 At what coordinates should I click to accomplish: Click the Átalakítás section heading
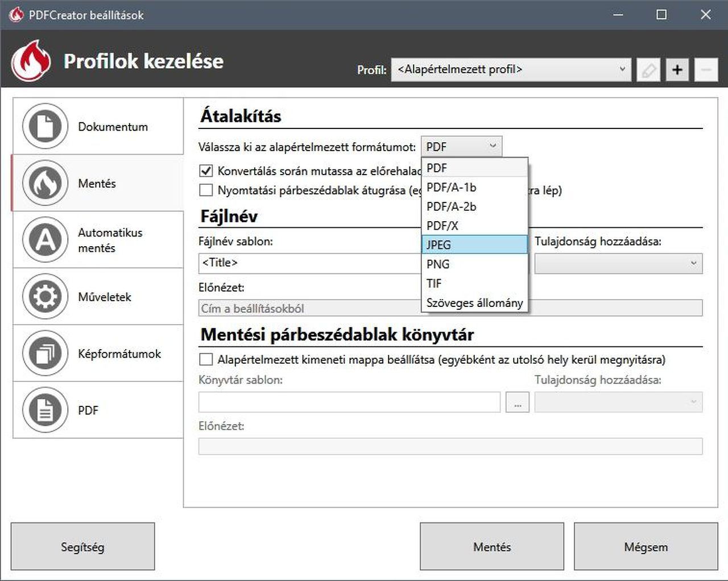click(x=241, y=116)
